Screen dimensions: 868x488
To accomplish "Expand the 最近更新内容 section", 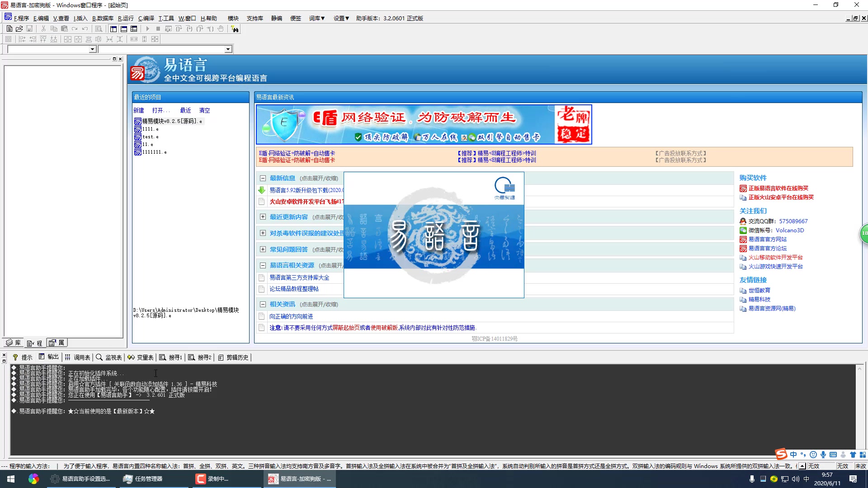I will [x=263, y=217].
